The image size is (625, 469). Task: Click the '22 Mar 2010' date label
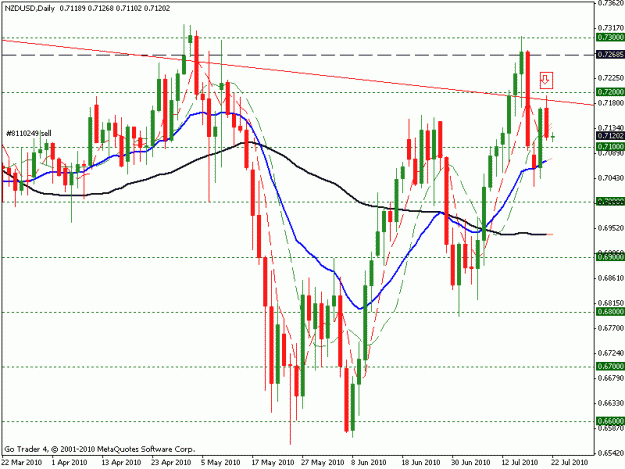(22, 462)
